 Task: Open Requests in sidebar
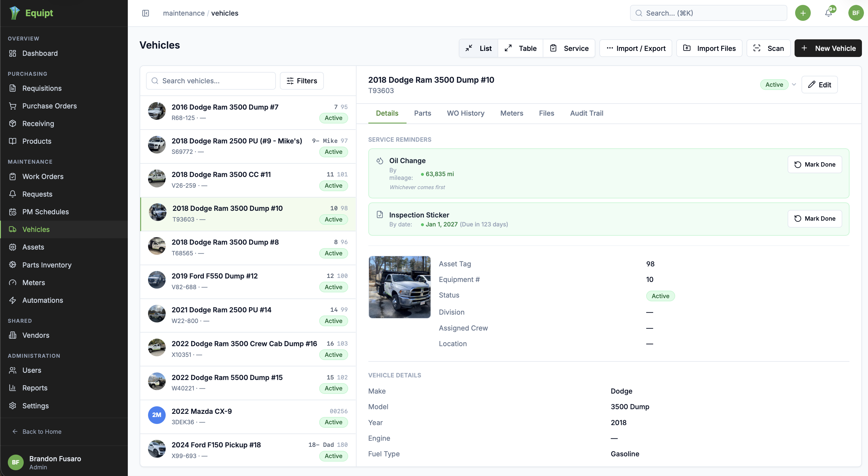64,194
